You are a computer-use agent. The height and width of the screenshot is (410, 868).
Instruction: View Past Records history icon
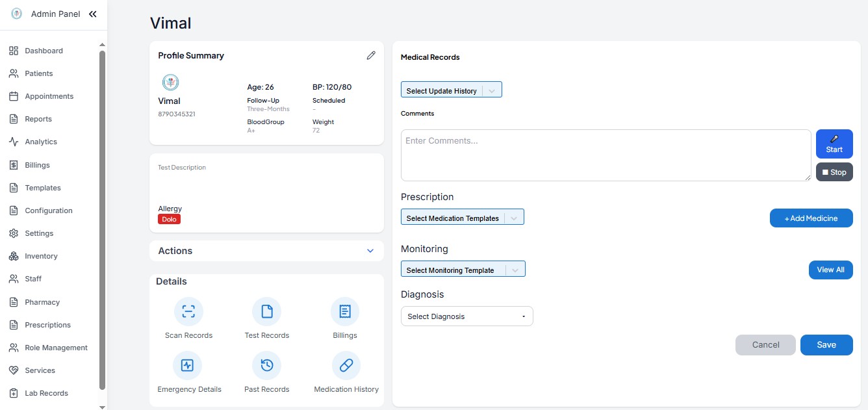coord(266,365)
